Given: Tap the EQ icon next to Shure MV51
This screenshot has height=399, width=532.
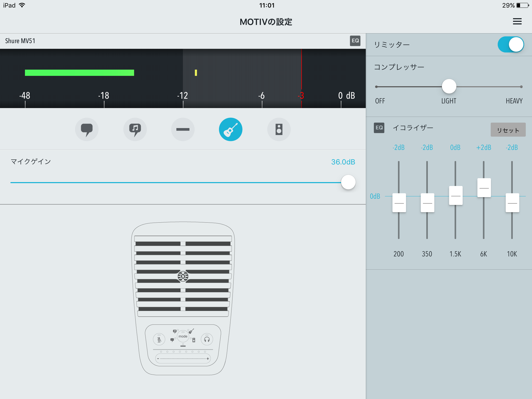Looking at the screenshot, I should (355, 41).
